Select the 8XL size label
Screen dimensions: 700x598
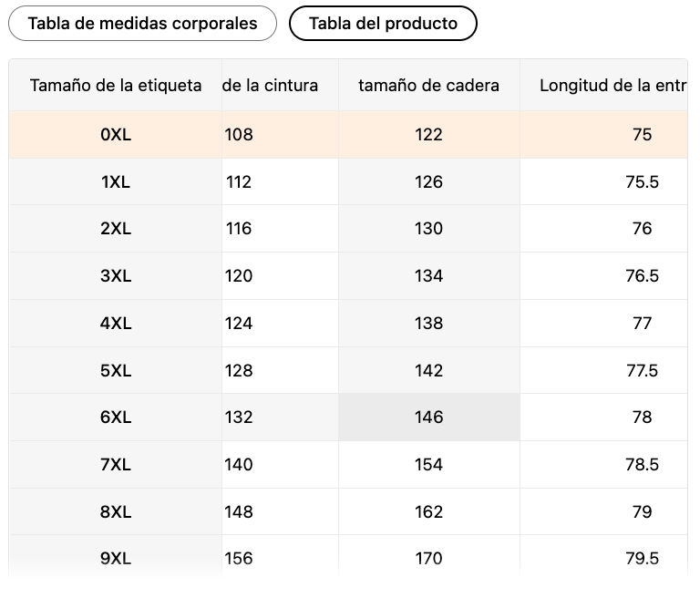[116, 511]
